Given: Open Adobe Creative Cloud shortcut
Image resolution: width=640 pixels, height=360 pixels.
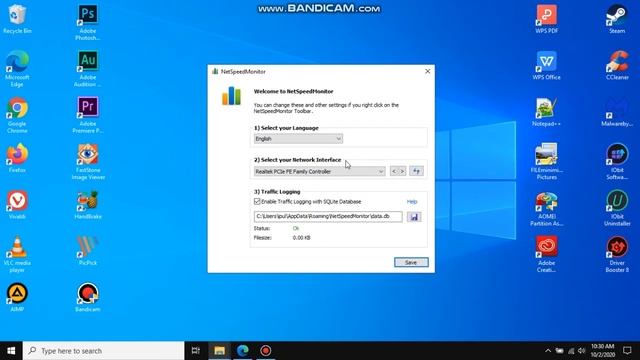Looking at the screenshot, I should 547,254.
